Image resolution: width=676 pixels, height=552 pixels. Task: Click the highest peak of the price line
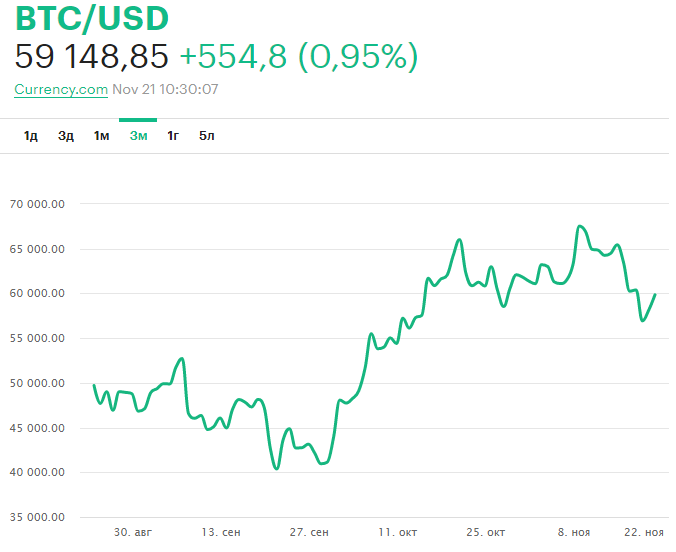[580, 226]
